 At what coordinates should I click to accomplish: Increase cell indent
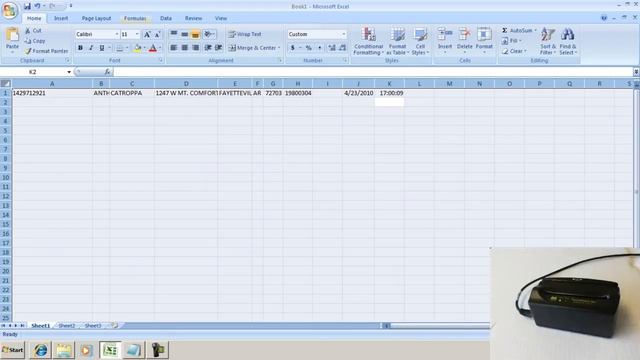[x=219, y=48]
